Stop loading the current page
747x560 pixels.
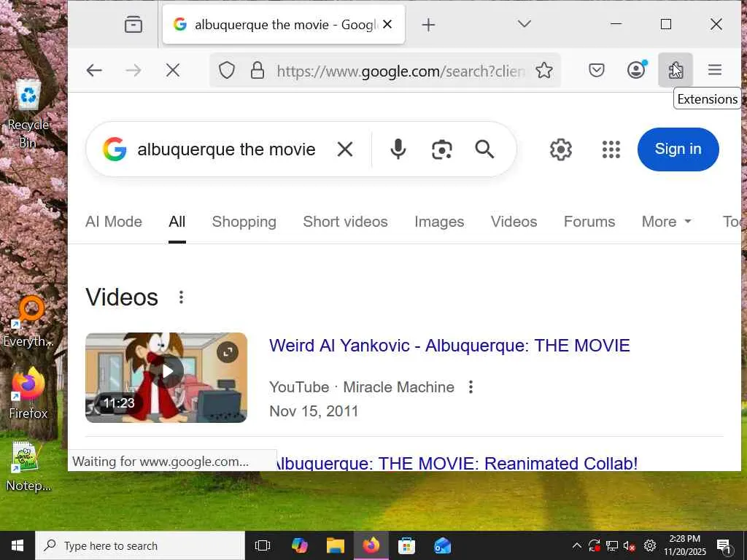173,71
